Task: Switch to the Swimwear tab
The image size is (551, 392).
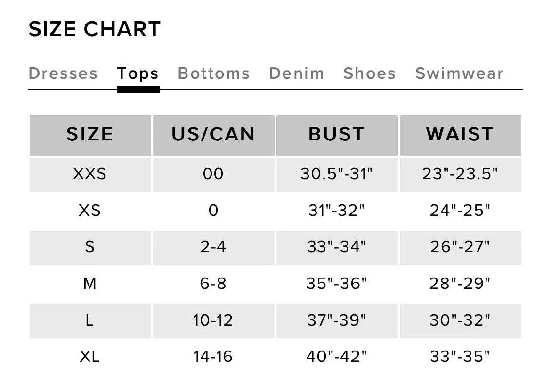Action: (460, 73)
